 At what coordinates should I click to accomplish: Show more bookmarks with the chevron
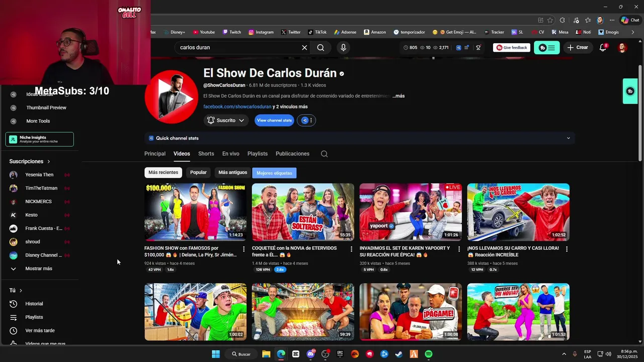click(633, 32)
